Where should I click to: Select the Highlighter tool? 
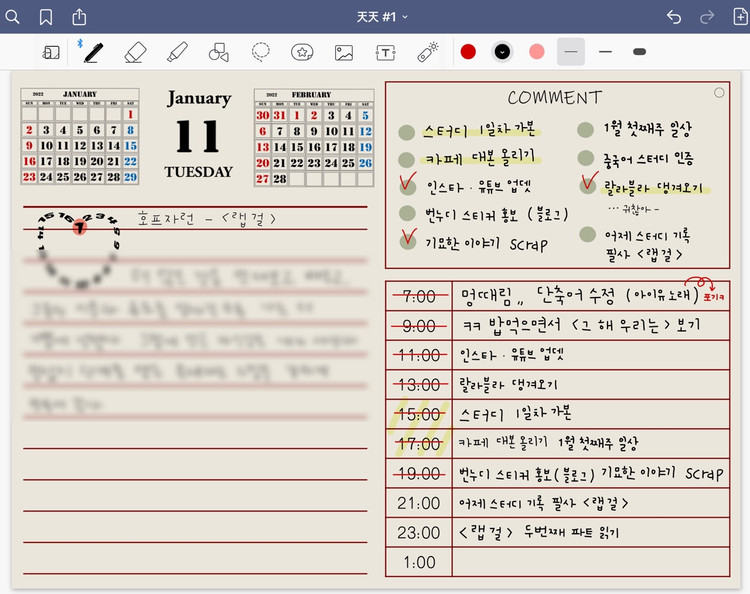pos(177,52)
